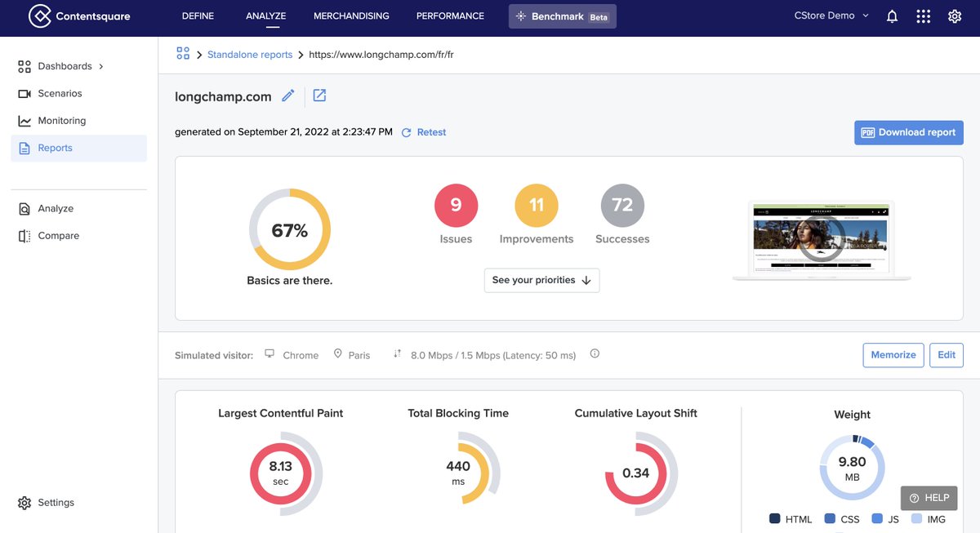The height and width of the screenshot is (533, 980).
Task: Click the breadcrumb URL https://www.longchamp.com/fr/fr
Action: tap(381, 55)
